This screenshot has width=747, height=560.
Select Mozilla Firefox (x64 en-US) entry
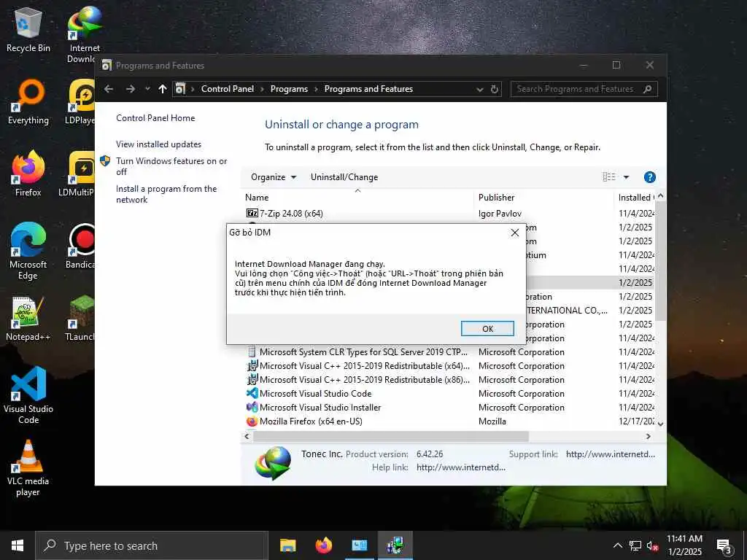coord(310,421)
